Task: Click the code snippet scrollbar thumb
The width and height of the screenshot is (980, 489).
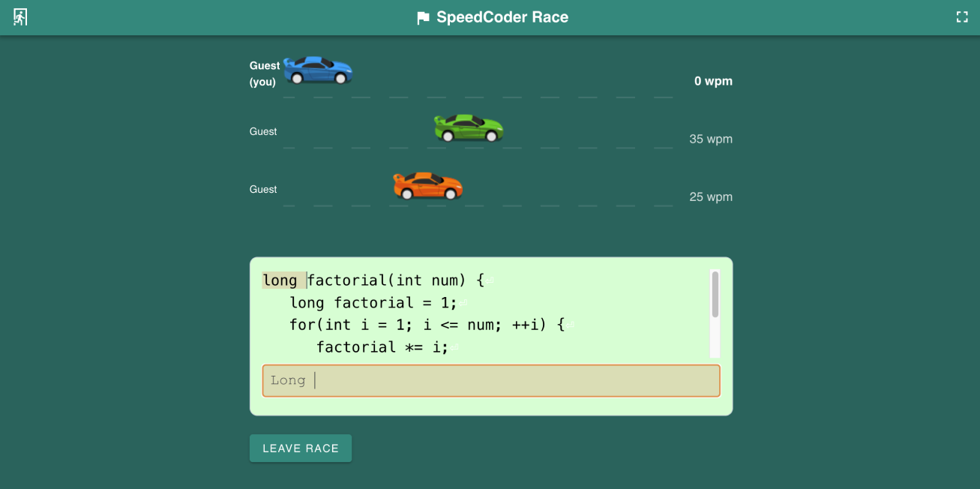Action: pyautogui.click(x=715, y=294)
